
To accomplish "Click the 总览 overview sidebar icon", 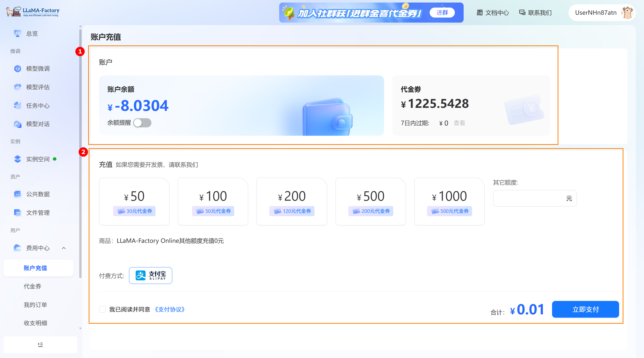I will tap(17, 33).
